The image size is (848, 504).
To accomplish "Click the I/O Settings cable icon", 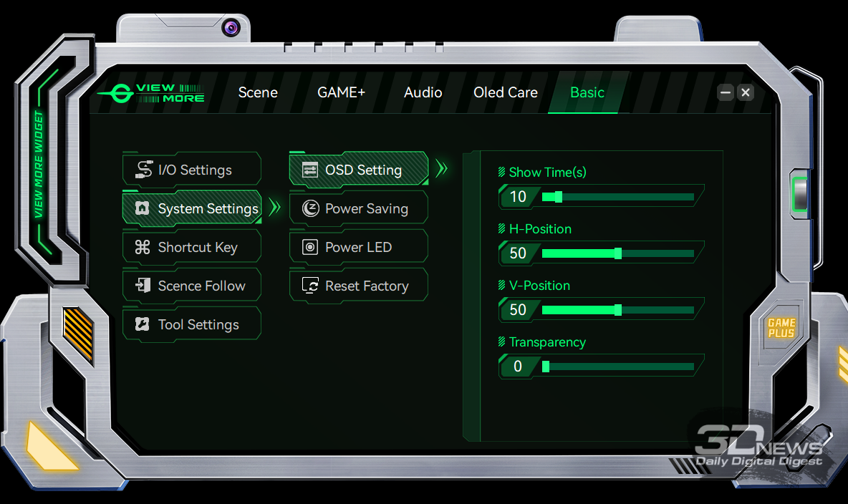I will (x=144, y=170).
